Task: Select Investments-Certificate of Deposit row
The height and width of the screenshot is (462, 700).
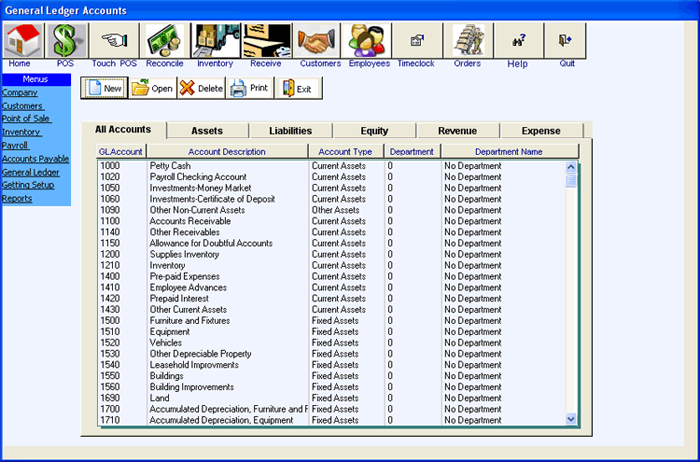Action: [x=331, y=199]
